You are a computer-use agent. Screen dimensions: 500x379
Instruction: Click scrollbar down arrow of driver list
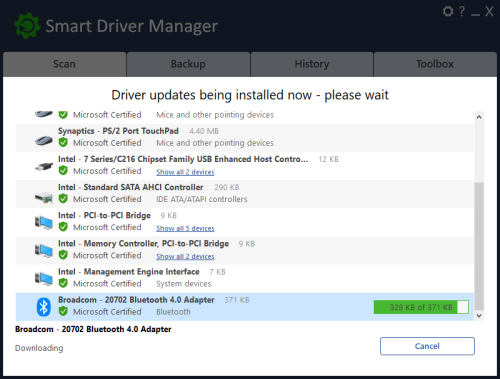(479, 316)
